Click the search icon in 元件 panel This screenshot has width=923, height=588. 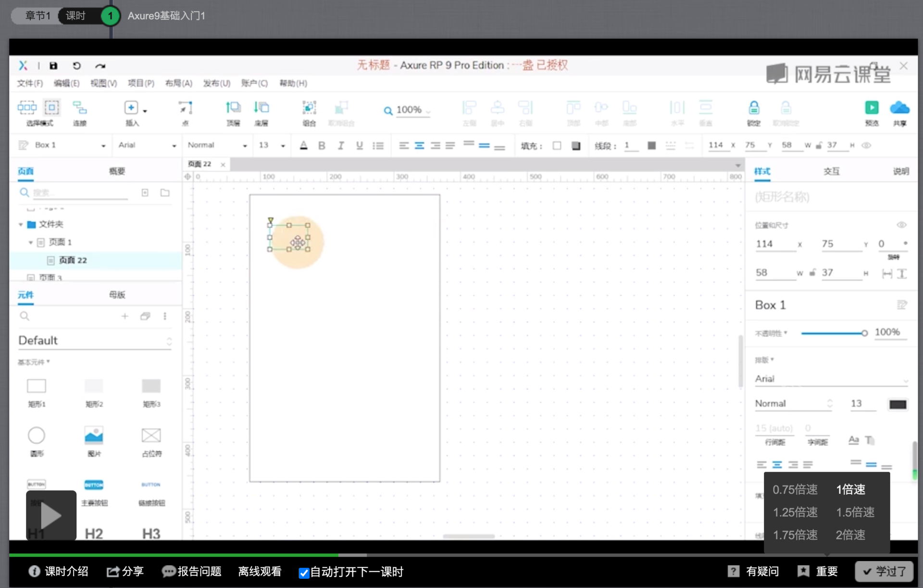[25, 316]
